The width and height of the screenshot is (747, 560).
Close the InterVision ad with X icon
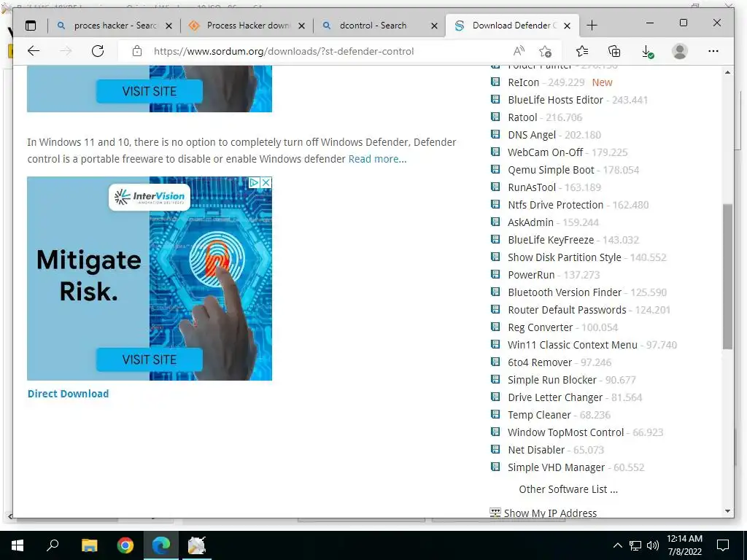266,182
